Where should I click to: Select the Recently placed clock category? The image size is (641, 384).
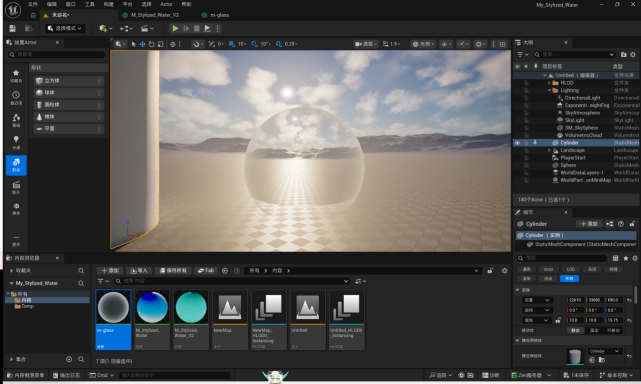point(16,98)
